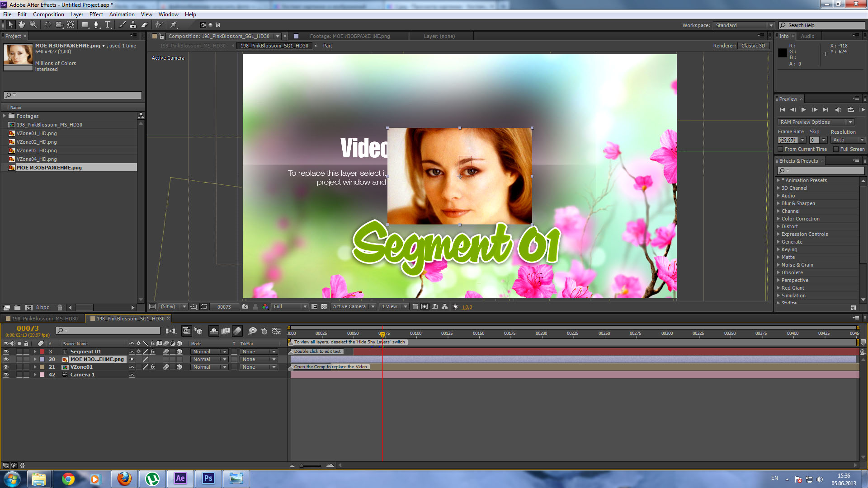Screen dimensions: 868x488
Task: Select the Hand tool in toolbar
Action: [21, 25]
